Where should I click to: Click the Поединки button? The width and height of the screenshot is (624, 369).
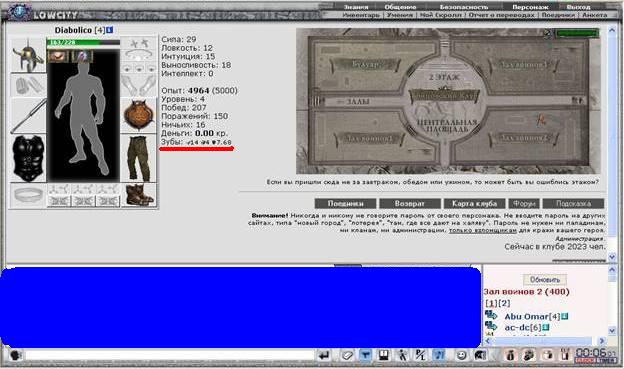pyautogui.click(x=345, y=203)
